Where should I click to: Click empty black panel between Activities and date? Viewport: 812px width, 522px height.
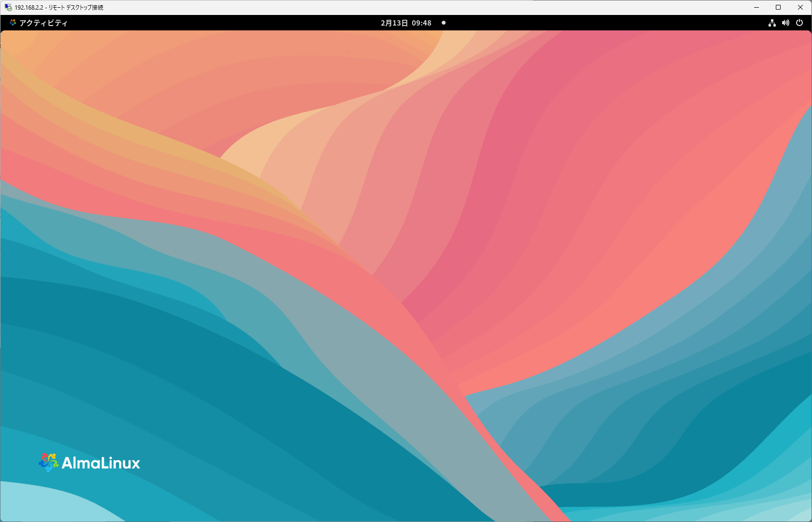click(217, 23)
